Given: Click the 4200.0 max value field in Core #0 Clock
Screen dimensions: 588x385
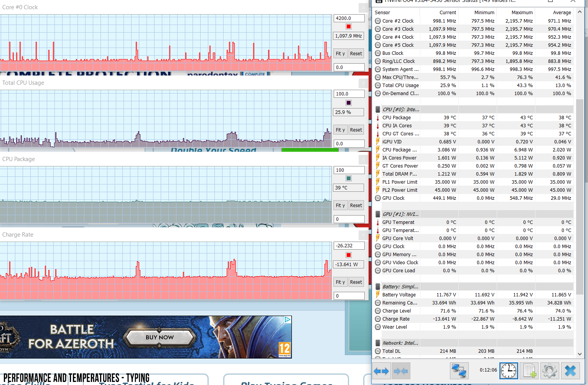Looking at the screenshot, I should pyautogui.click(x=349, y=18).
